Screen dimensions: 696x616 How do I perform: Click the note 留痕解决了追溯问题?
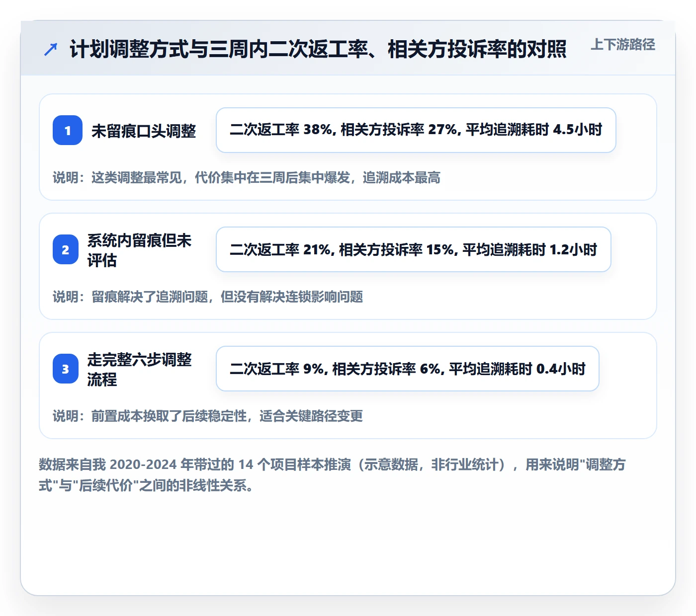tap(208, 297)
